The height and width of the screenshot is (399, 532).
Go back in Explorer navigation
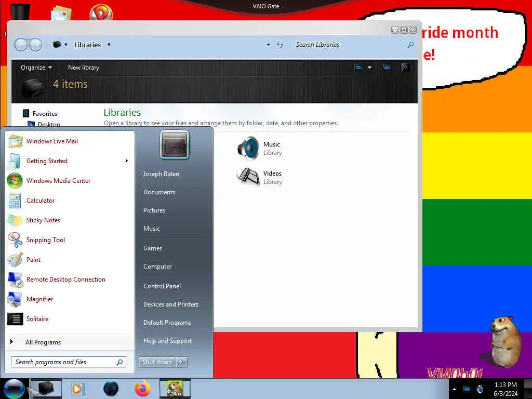point(21,45)
